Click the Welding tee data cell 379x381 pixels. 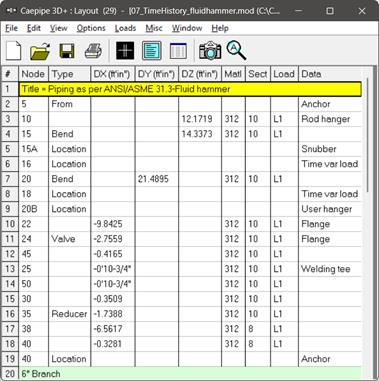tap(330, 269)
